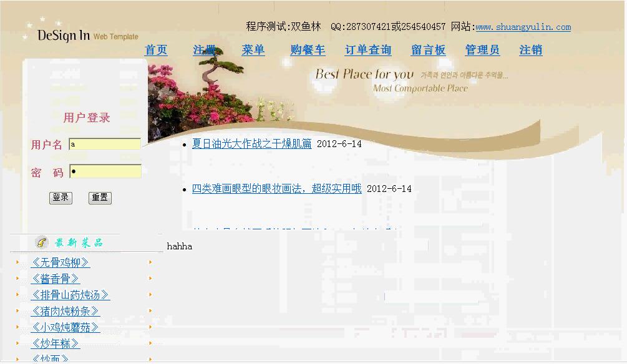
Task: Open dish link 《小鸡炖蘑菇》
Action: 65,327
